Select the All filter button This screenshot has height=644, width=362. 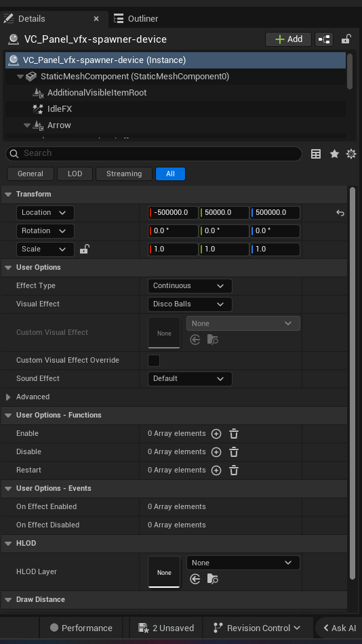170,174
